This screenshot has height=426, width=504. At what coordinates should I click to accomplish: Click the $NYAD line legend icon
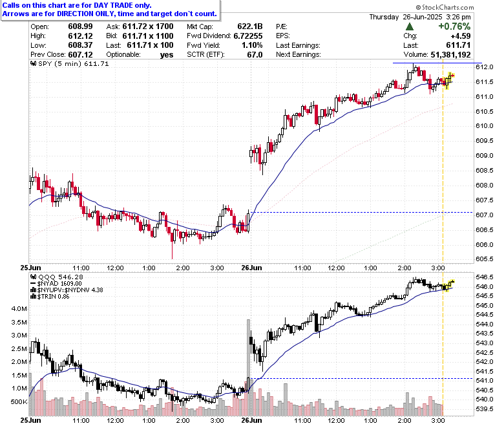click(x=33, y=284)
